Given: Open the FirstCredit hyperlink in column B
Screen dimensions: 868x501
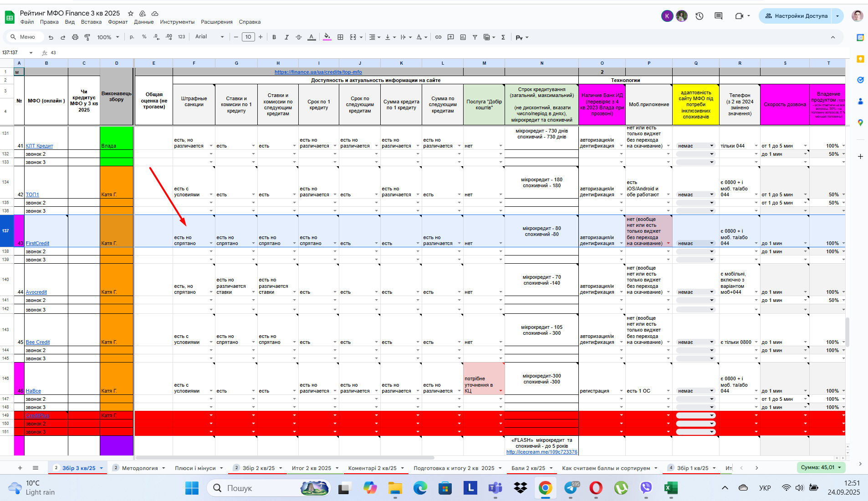Looking at the screenshot, I should tap(37, 244).
